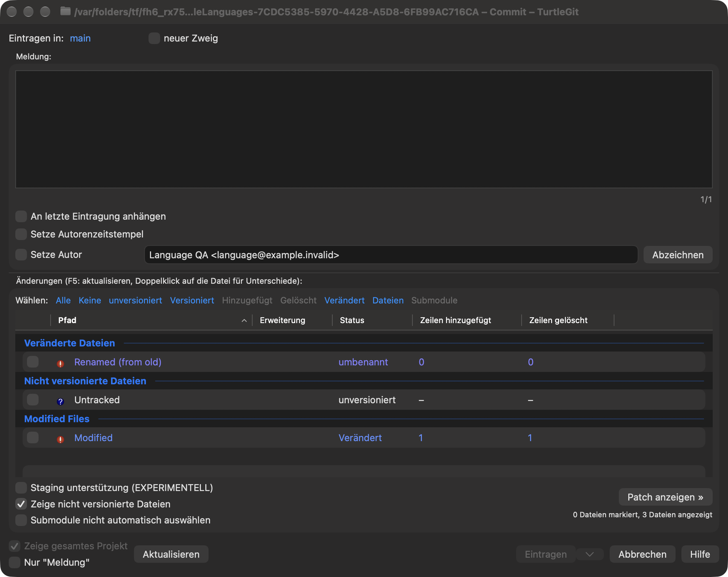Viewport: 728px width, 577px height.
Task: Open Patch anzeigen panel
Action: (665, 497)
